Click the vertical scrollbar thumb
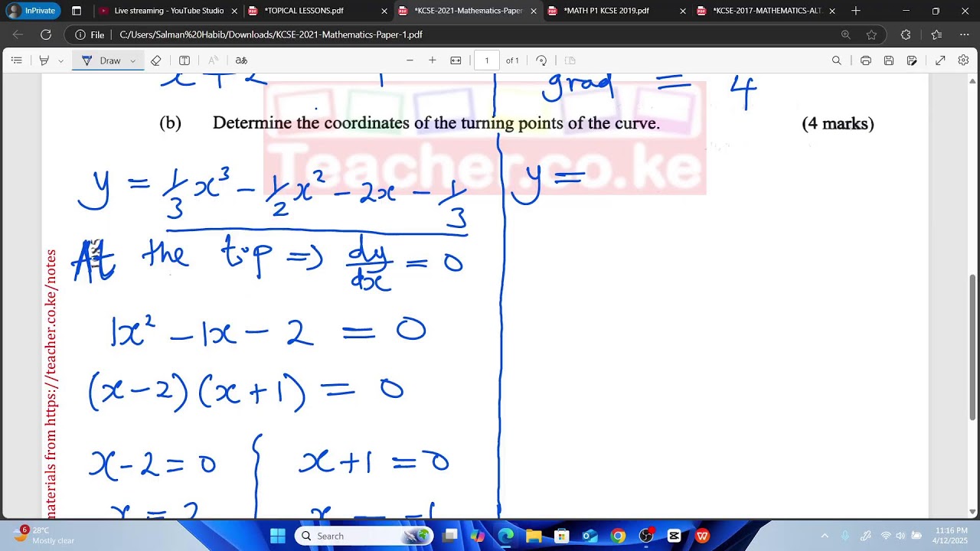This screenshot has height=551, width=980. (x=973, y=347)
